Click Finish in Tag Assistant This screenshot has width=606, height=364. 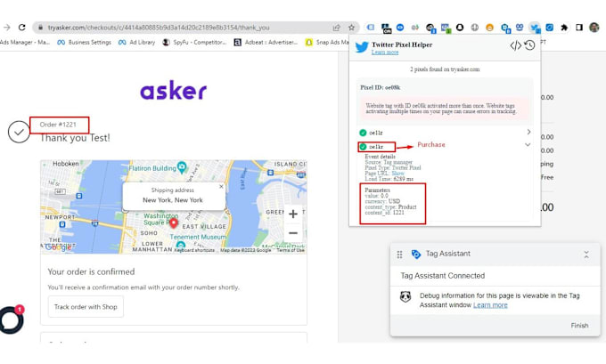pos(579,326)
